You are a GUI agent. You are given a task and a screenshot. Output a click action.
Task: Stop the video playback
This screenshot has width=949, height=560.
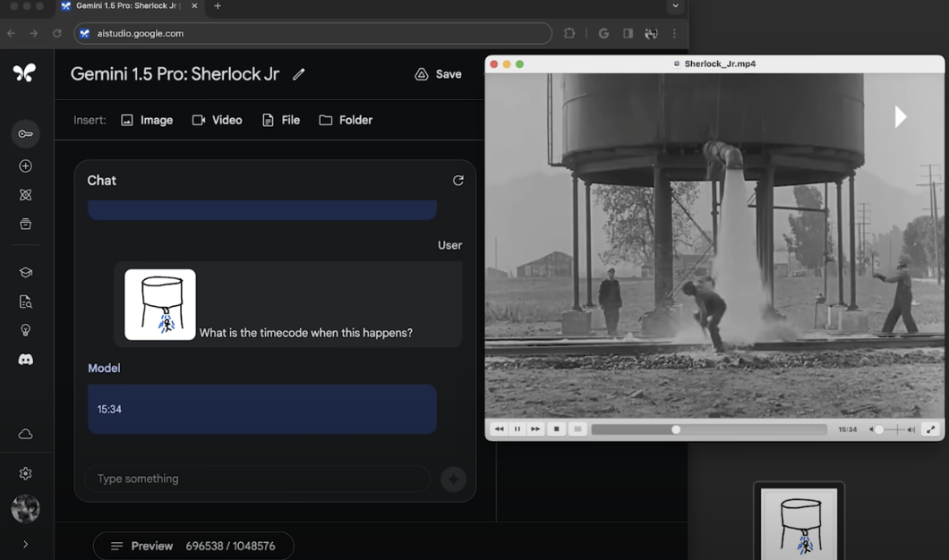[556, 429]
